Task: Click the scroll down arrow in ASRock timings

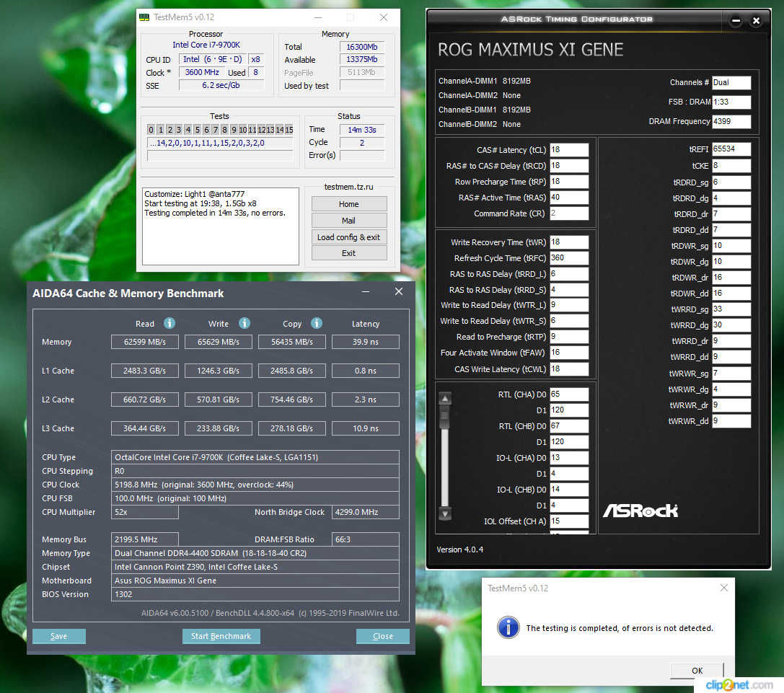Action: tap(444, 513)
